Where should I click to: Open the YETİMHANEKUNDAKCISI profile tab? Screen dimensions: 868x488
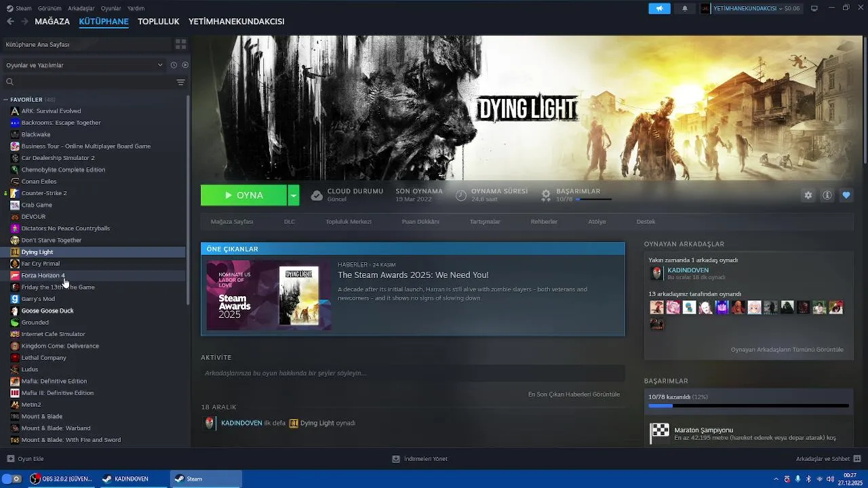click(x=236, y=22)
